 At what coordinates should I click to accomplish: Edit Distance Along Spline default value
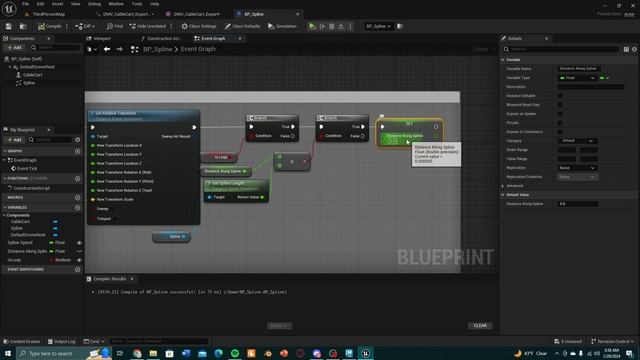click(x=578, y=204)
